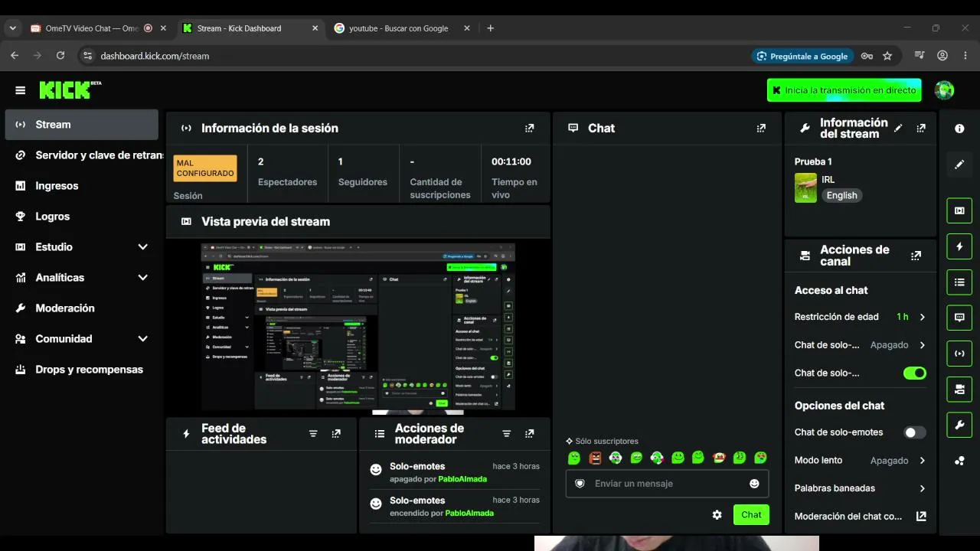Open chat settings gear icon
This screenshot has height=551, width=980.
point(717,515)
